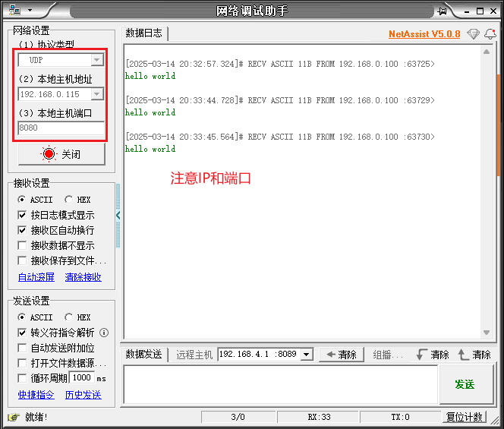Open the title bar dropdown arrow menu

coord(30,11)
